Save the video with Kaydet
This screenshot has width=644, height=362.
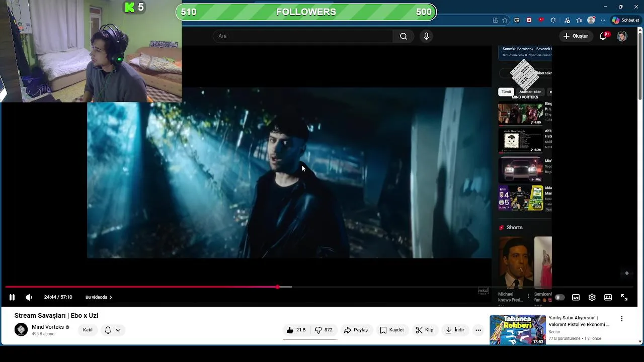[x=392, y=330]
